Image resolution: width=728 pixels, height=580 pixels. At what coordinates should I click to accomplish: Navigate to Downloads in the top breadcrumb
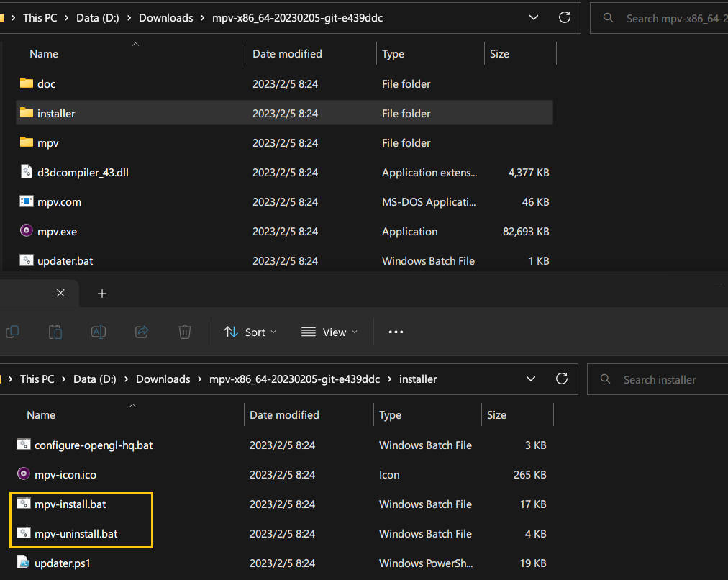pyautogui.click(x=166, y=17)
